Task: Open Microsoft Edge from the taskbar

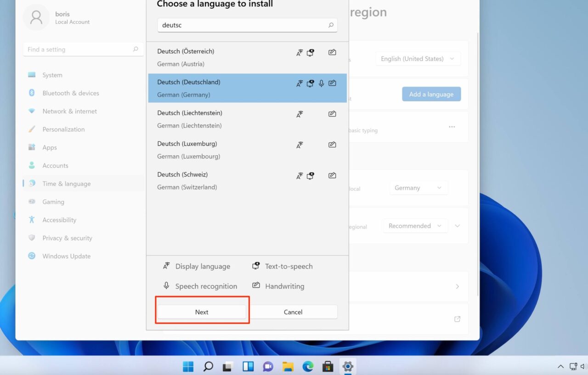Action: (308, 366)
